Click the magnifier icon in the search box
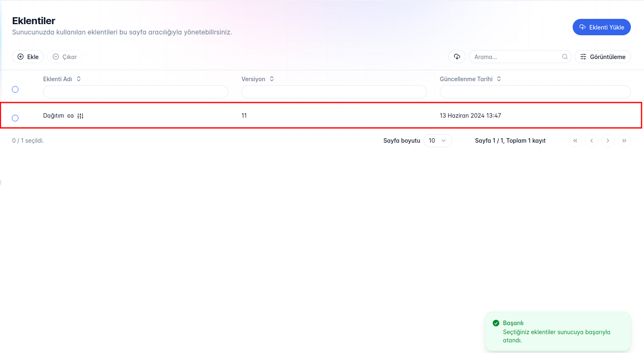Image resolution: width=644 pixels, height=353 pixels. tap(565, 57)
